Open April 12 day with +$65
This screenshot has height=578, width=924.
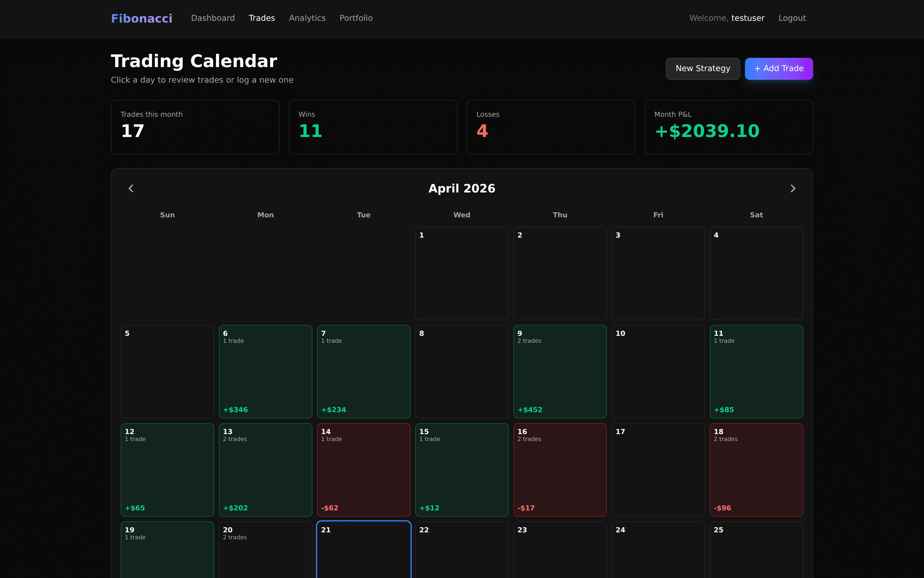click(167, 470)
